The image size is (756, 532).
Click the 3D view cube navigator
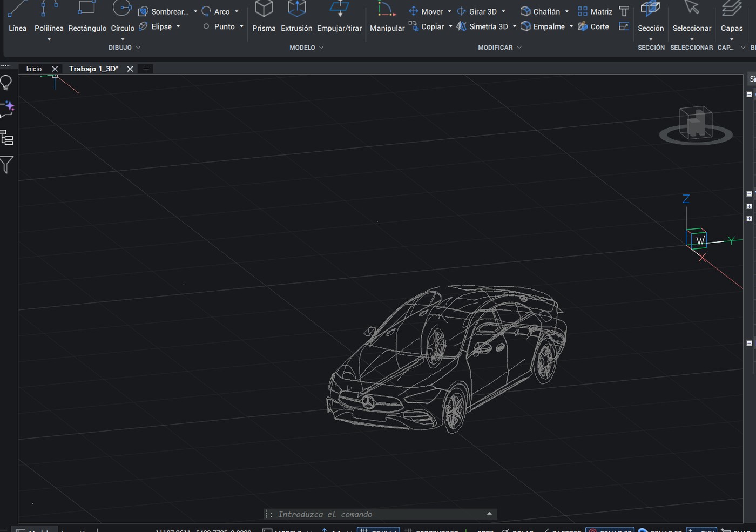tap(696, 125)
